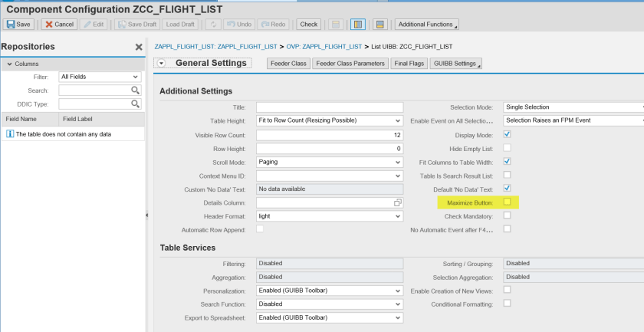Collapse the General Settings toggle icon
644x332 pixels.
pyautogui.click(x=161, y=63)
